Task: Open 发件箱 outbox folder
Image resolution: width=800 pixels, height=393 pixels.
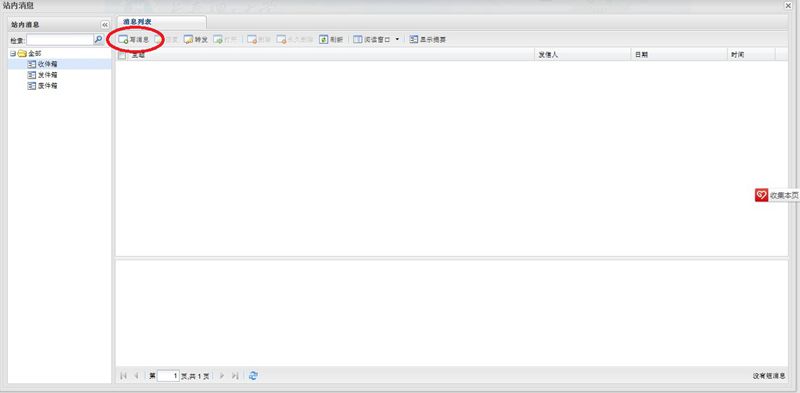Action: point(47,75)
